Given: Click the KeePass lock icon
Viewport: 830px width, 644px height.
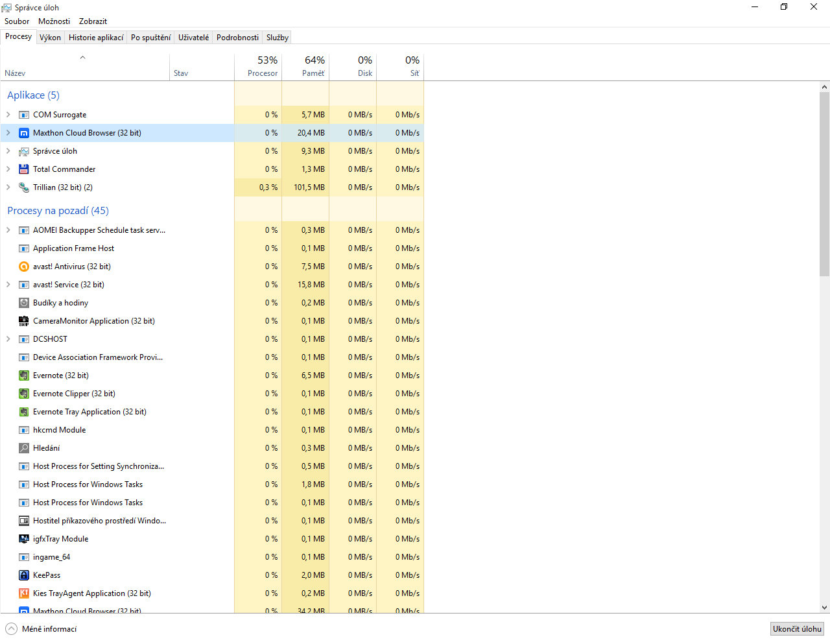Looking at the screenshot, I should [24, 575].
